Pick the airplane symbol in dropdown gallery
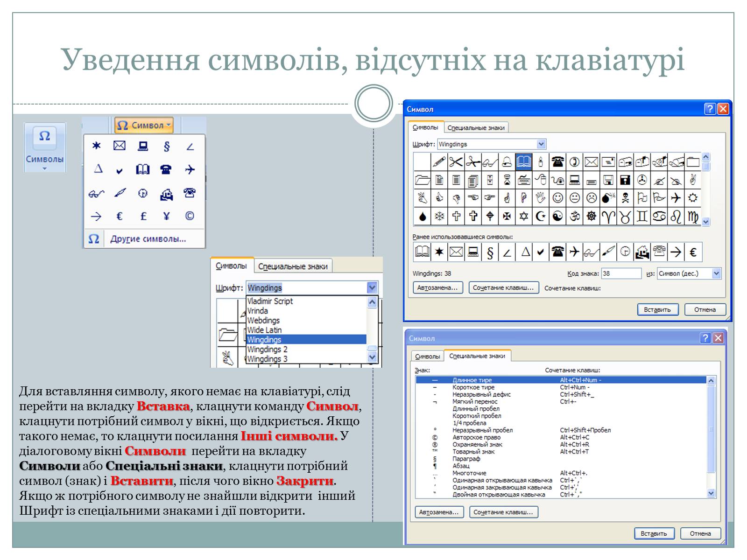The height and width of the screenshot is (560, 747). [190, 169]
